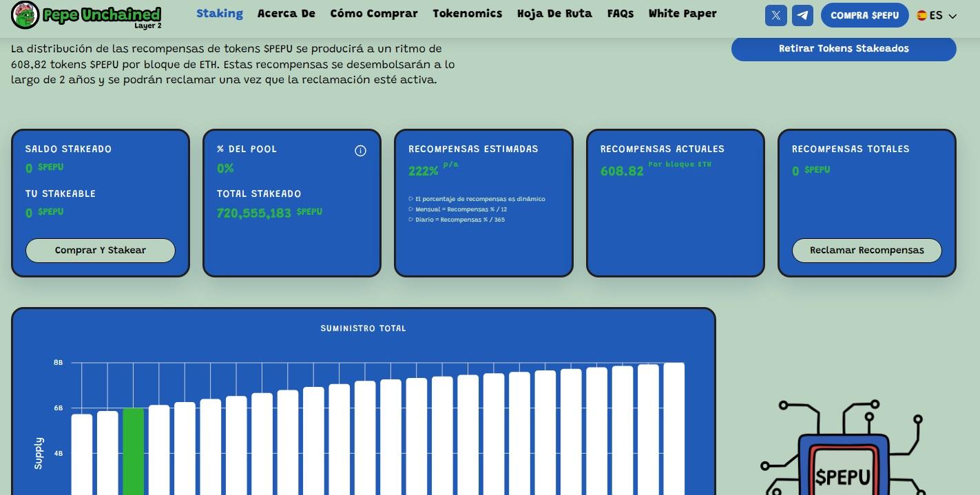Click the 'Por bloque ETH' label
Image resolution: width=980 pixels, height=495 pixels.
(680, 165)
